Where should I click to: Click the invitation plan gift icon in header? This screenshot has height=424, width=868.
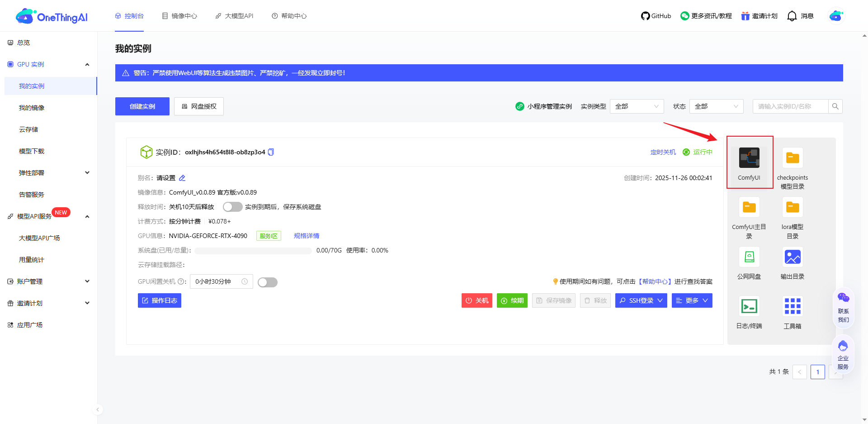coord(745,16)
